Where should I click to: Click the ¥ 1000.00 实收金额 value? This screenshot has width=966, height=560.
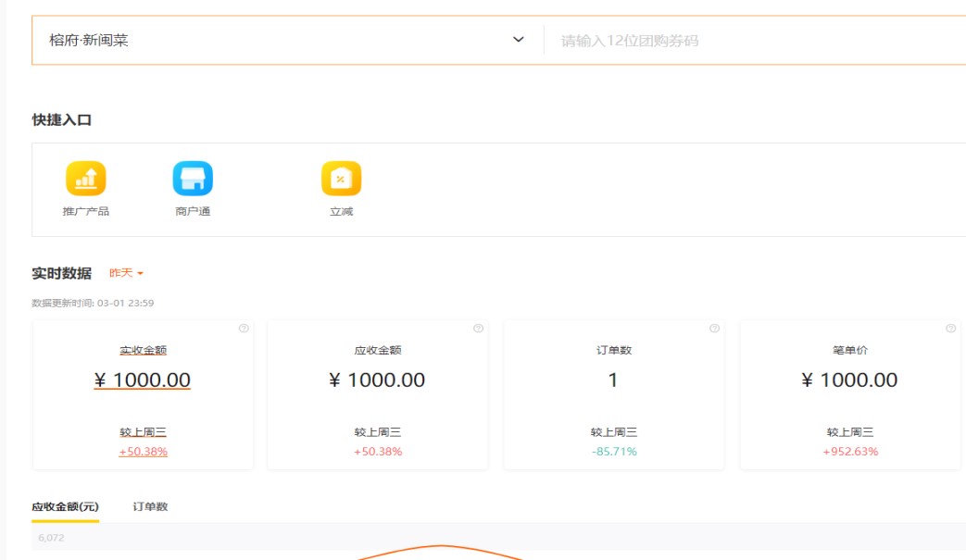143,380
